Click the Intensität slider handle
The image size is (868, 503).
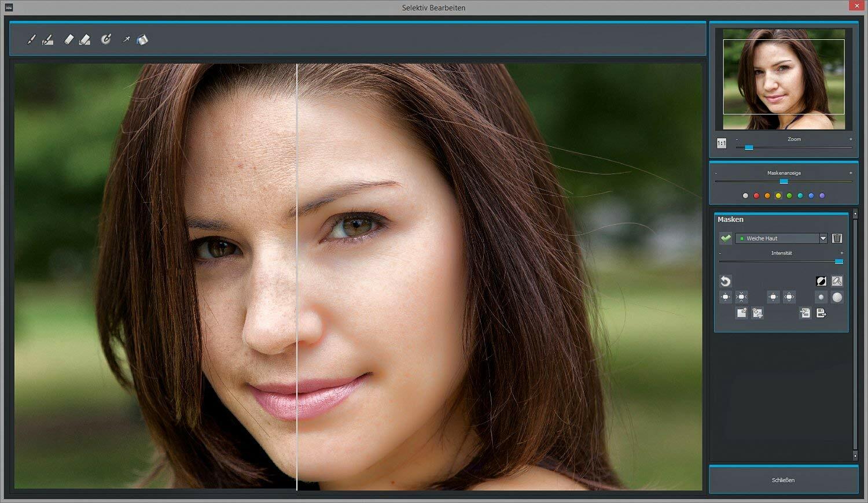[x=839, y=261]
